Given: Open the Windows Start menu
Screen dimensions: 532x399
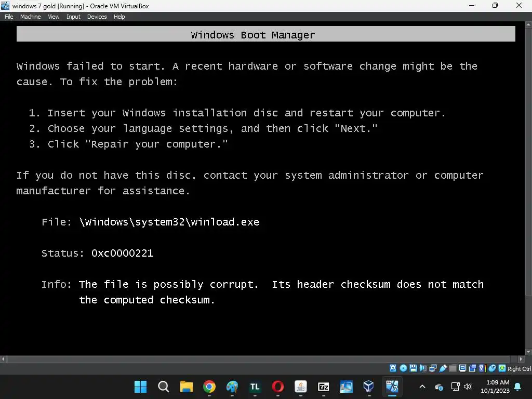Looking at the screenshot, I should tap(140, 386).
